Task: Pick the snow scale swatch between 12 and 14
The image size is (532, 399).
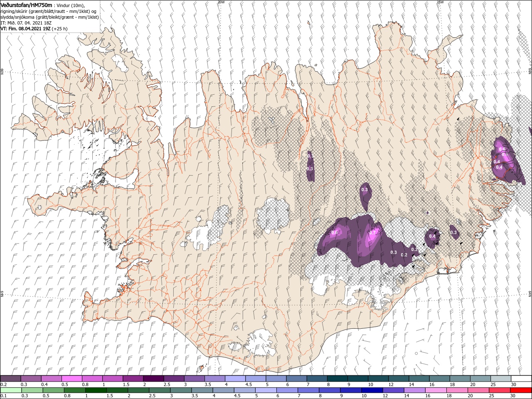Action: (398, 379)
